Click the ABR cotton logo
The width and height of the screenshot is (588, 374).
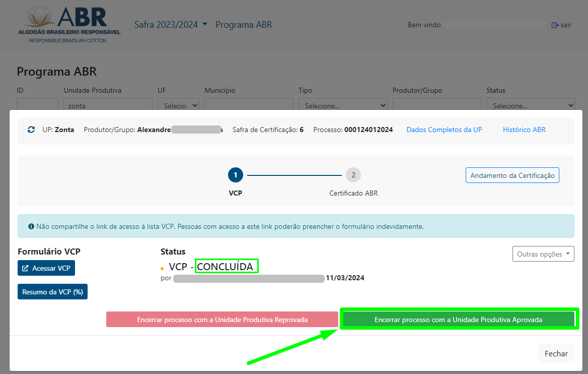pos(69,24)
